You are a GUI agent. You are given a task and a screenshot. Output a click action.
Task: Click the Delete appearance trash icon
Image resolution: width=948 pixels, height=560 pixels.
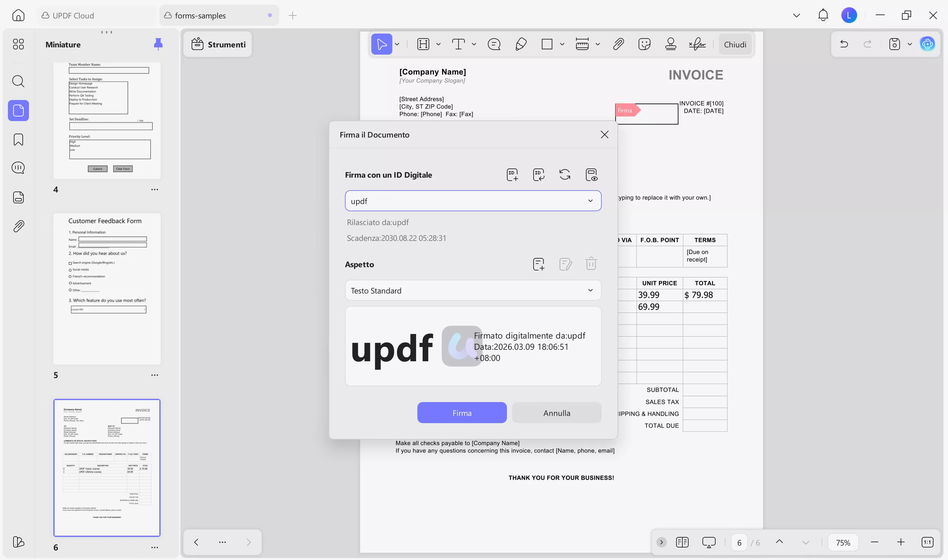tap(591, 264)
